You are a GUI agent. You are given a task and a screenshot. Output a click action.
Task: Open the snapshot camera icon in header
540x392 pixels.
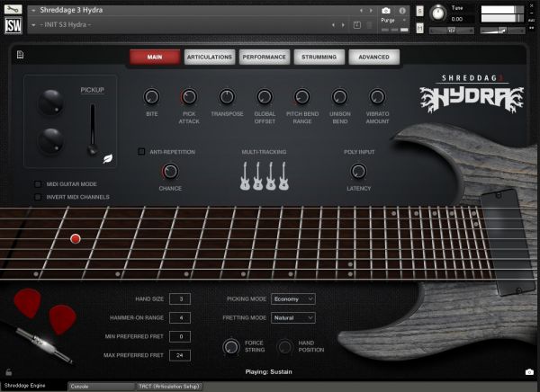click(386, 11)
